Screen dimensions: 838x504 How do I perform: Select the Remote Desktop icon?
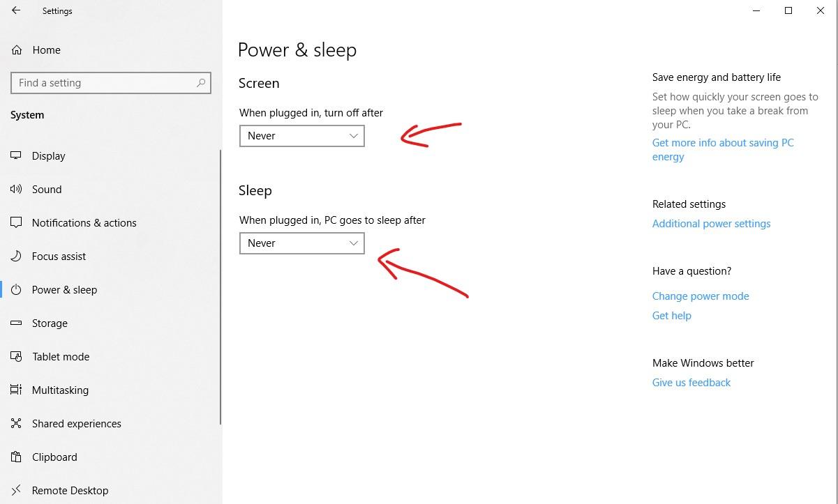point(16,491)
